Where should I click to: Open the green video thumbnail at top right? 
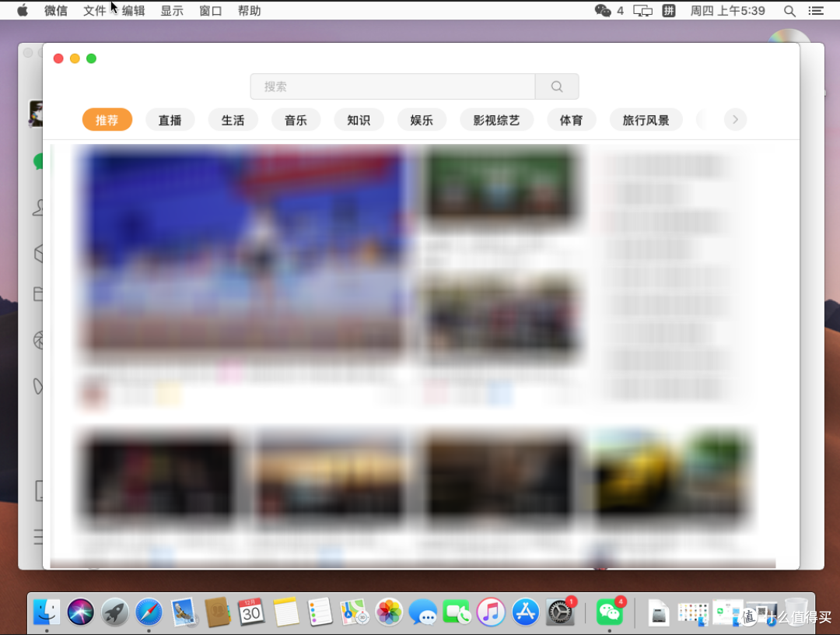coord(500,185)
